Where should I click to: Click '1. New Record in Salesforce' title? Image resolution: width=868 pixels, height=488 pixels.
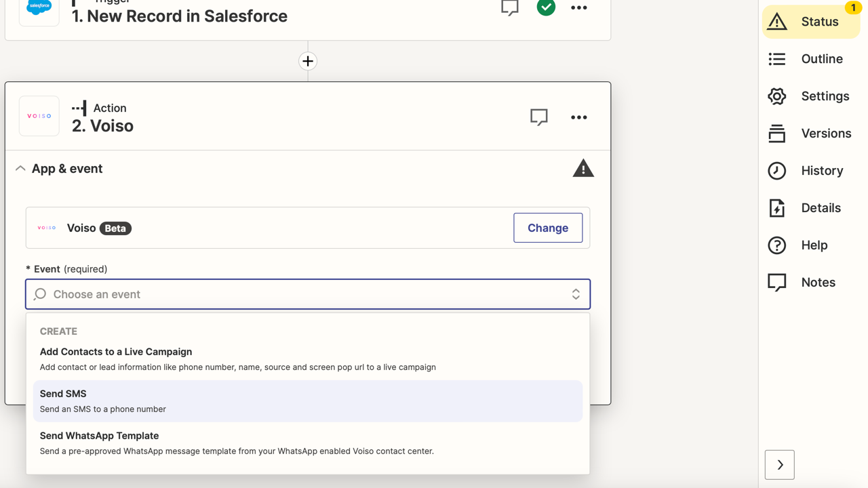(x=180, y=16)
